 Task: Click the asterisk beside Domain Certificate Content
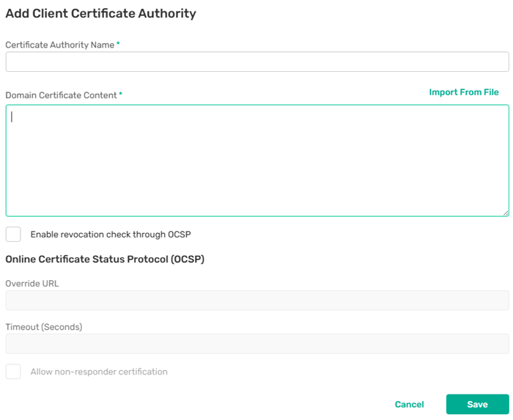coord(120,95)
